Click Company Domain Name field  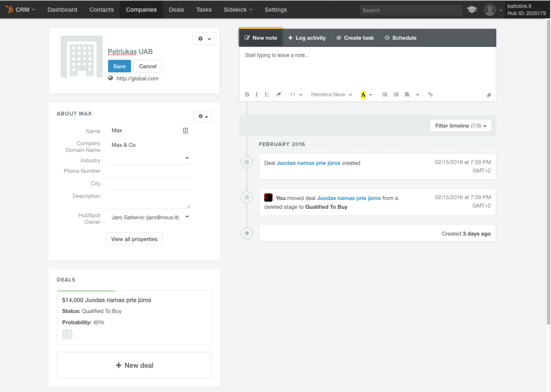pyautogui.click(x=149, y=145)
